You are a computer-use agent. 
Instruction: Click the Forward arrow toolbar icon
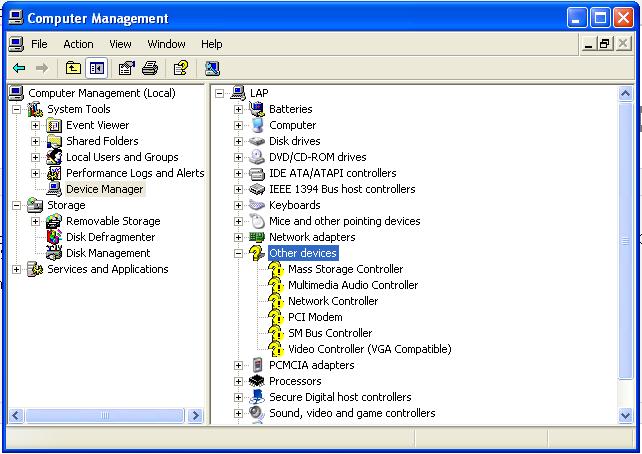click(42, 68)
